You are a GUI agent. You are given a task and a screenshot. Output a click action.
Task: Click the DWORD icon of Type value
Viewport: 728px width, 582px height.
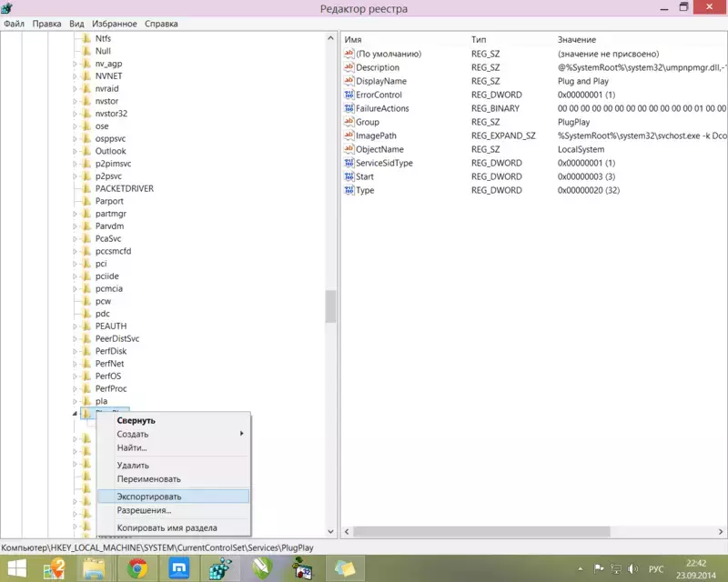(349, 190)
